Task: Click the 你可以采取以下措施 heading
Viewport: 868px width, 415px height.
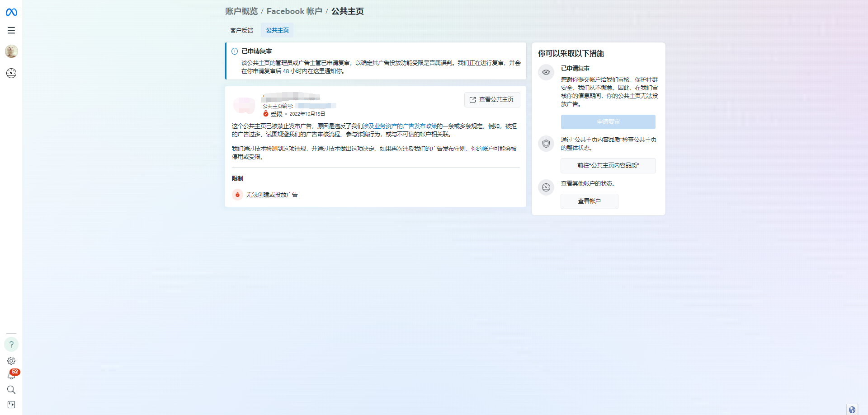Action: pyautogui.click(x=571, y=53)
